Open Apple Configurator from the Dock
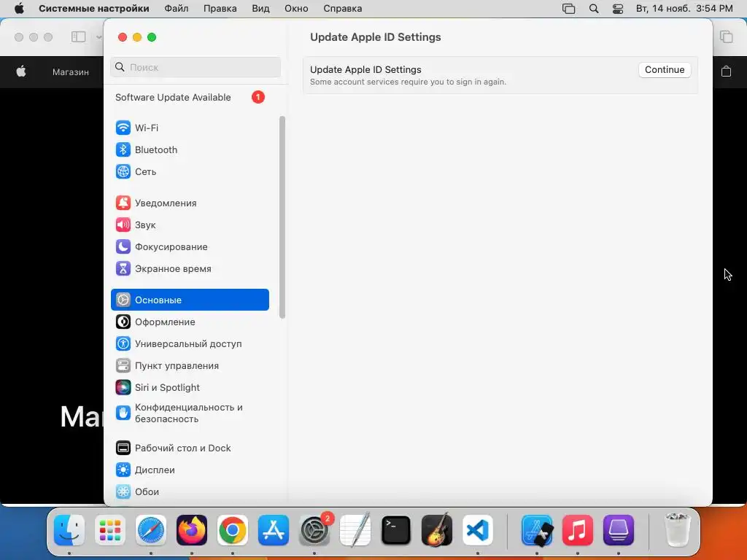Screen dimensions: 747x560 coord(619,530)
